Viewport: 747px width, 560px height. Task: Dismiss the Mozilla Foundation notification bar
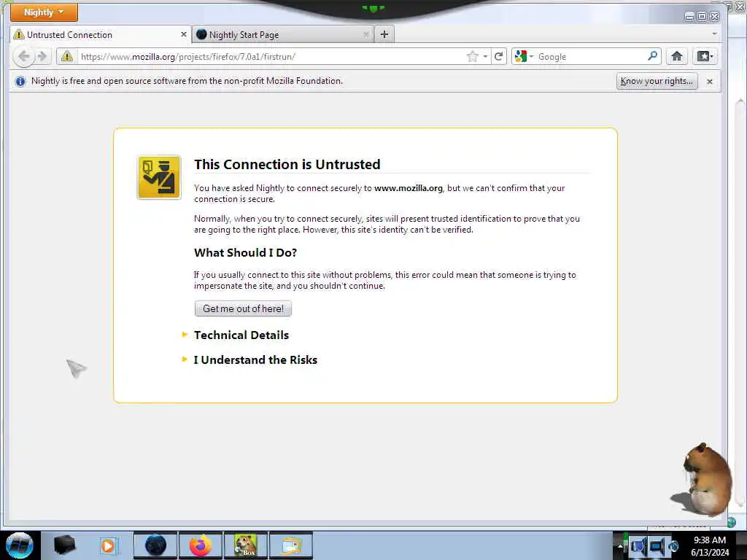pos(710,82)
